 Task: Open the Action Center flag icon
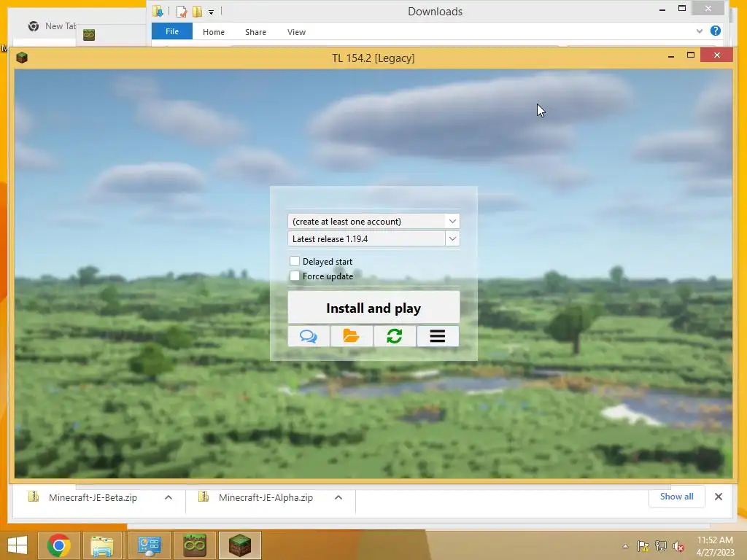[643, 546]
